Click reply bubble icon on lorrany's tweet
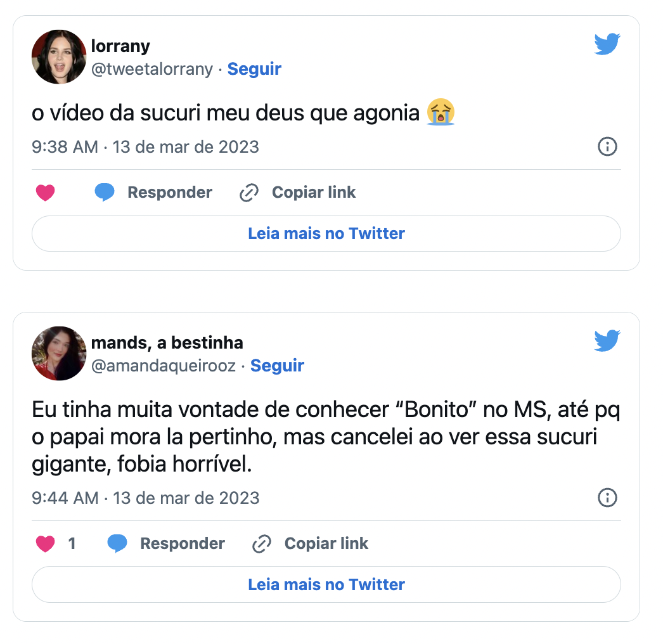This screenshot has width=663, height=644. pos(105,193)
